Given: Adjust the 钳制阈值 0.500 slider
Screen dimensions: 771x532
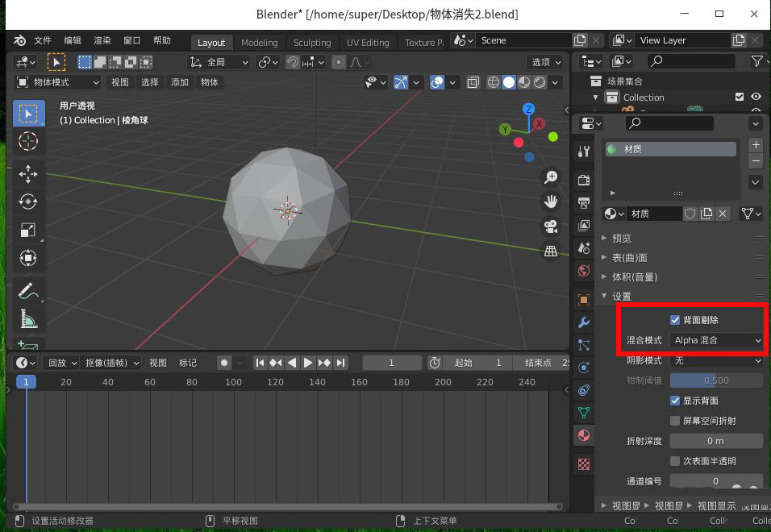Looking at the screenshot, I should (x=716, y=380).
